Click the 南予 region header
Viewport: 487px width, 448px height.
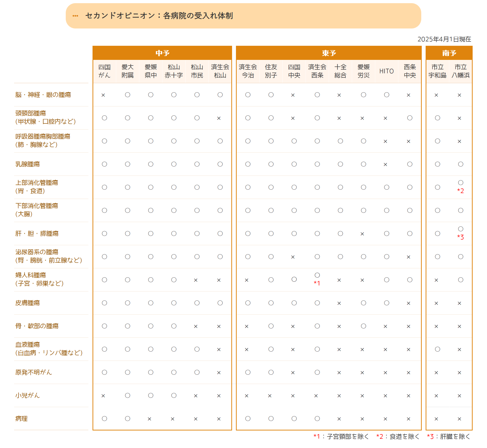click(449, 53)
